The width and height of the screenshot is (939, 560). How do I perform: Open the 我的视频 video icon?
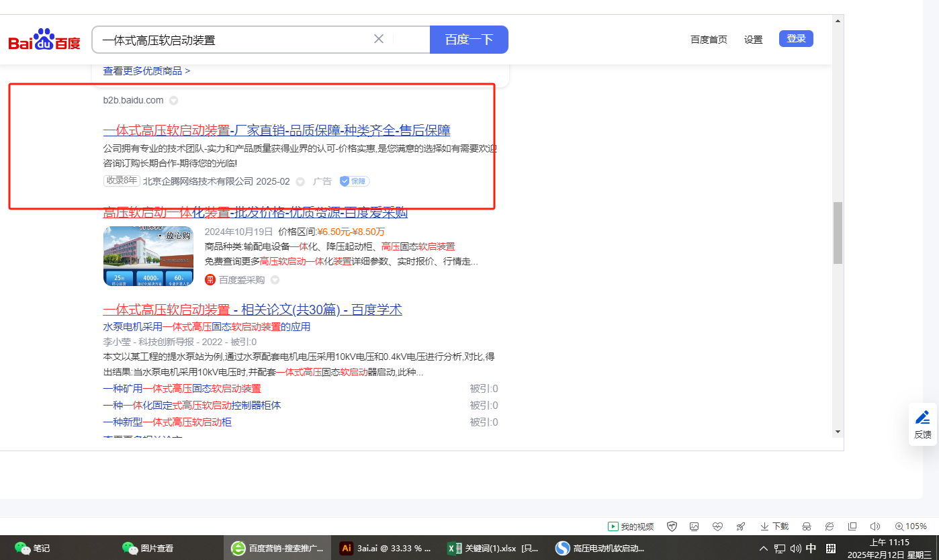pyautogui.click(x=631, y=526)
